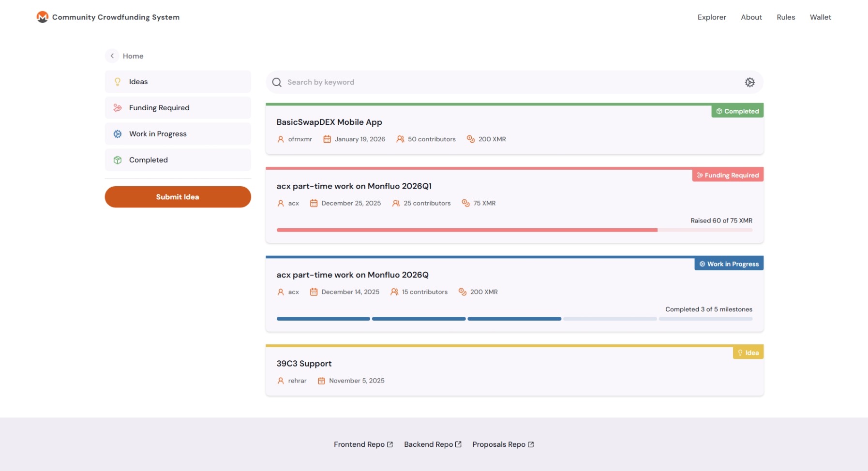Click the cube icon beside Completed in the sidebar

(x=118, y=160)
